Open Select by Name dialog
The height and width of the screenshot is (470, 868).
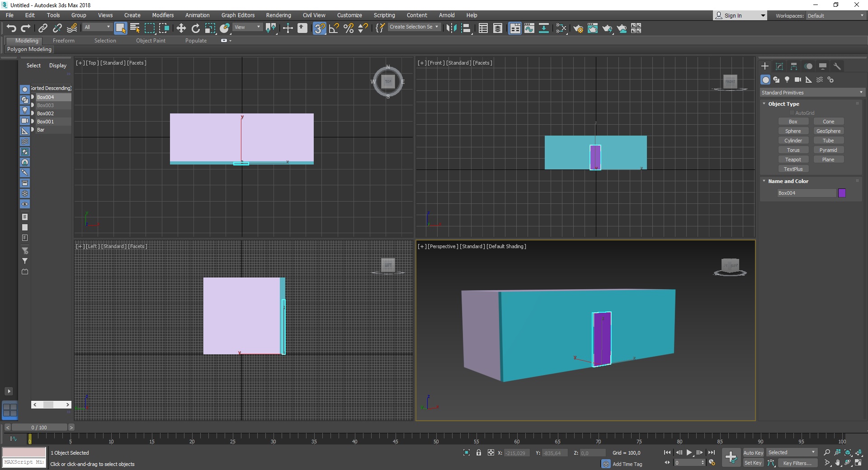(135, 28)
